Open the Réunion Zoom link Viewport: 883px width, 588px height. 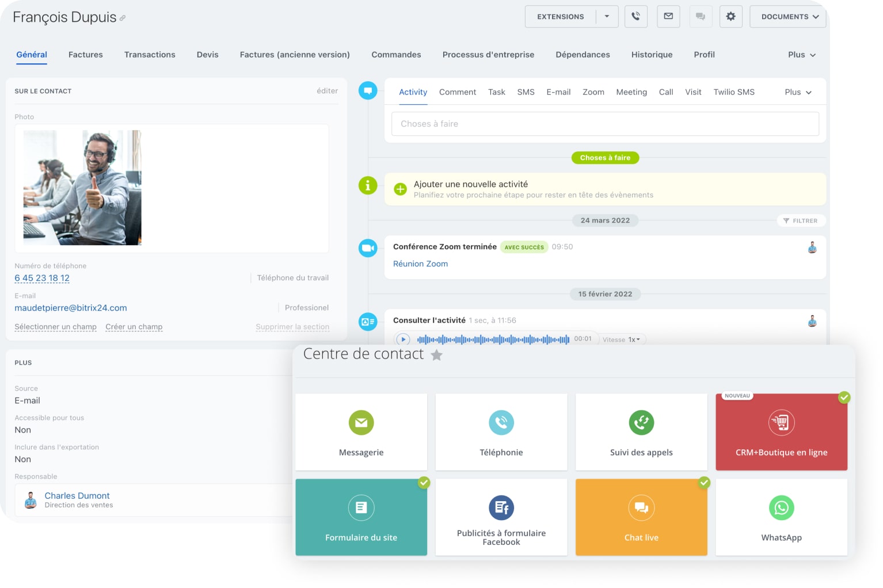(420, 264)
